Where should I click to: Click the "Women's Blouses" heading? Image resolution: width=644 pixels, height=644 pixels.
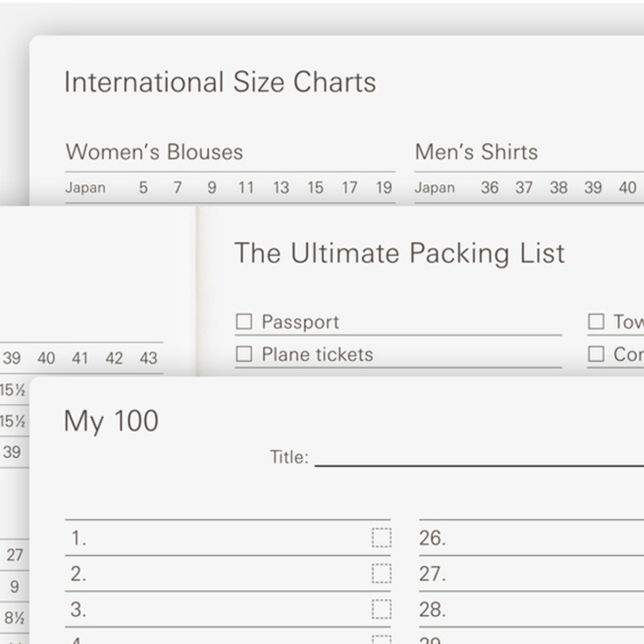point(154,152)
